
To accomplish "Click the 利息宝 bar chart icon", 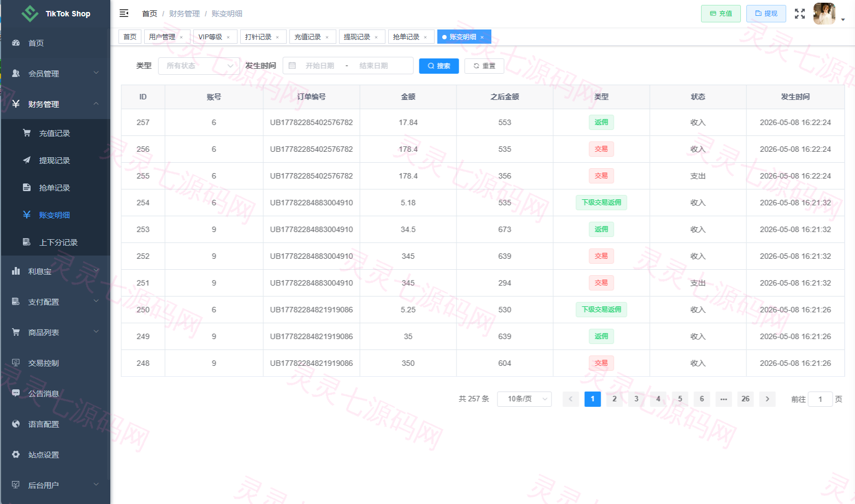I will [16, 271].
